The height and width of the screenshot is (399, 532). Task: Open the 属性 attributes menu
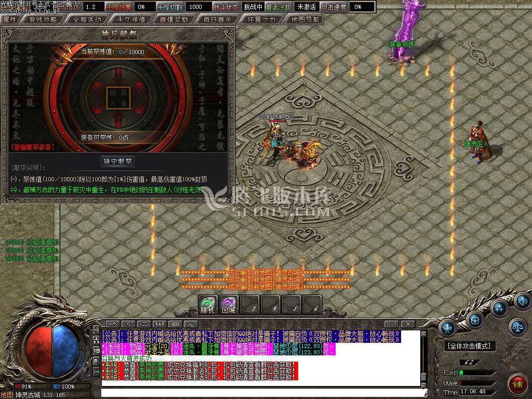pyautogui.click(x=10, y=20)
